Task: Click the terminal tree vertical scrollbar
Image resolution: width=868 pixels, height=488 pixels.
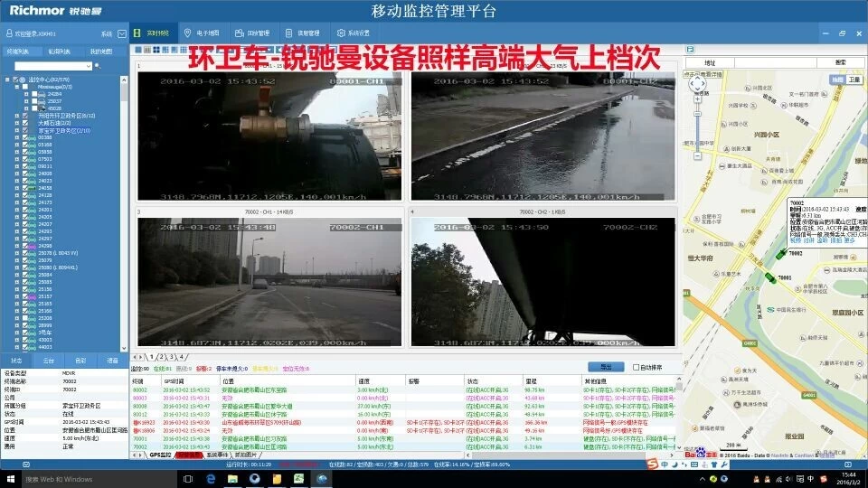Action: 124,212
